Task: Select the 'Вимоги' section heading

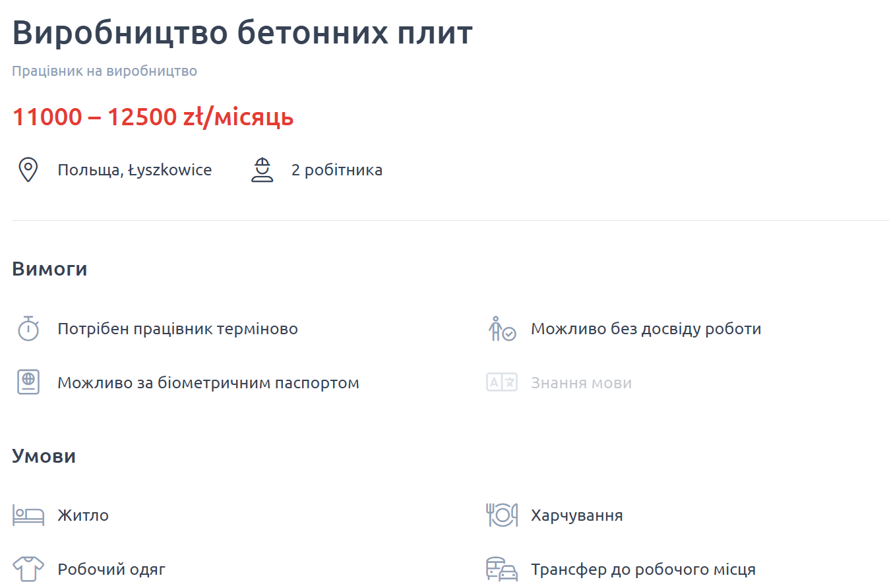Action: [x=49, y=268]
